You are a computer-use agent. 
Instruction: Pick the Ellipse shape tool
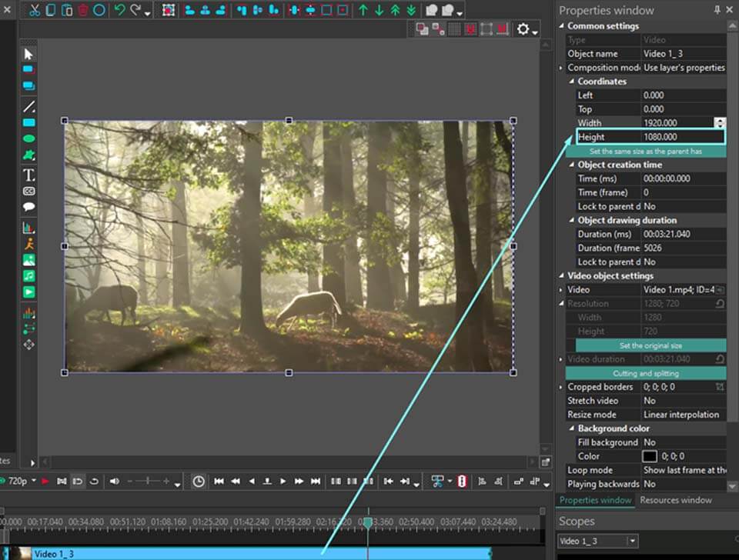click(x=28, y=139)
